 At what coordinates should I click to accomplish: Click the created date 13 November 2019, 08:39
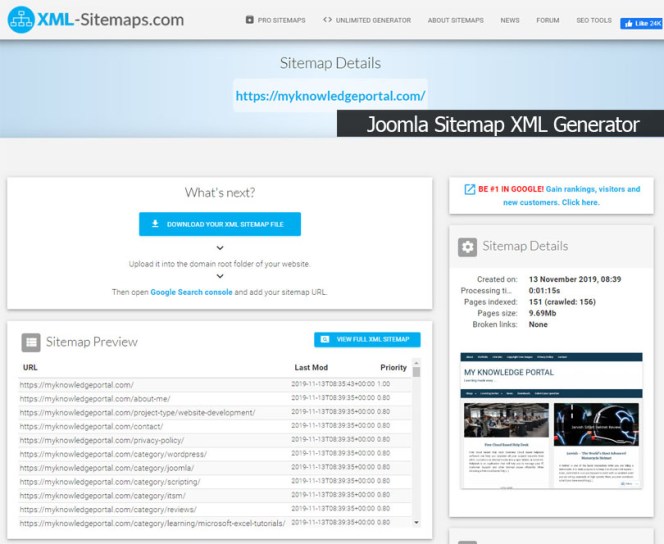point(575,279)
